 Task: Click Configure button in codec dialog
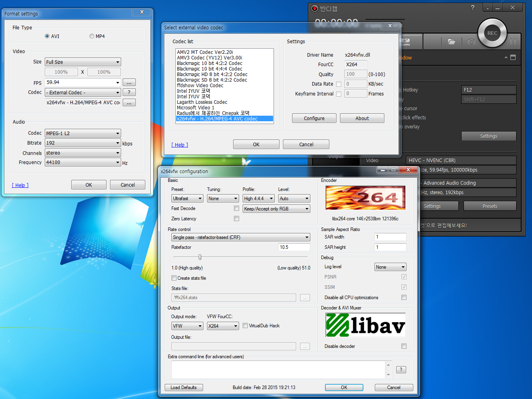314,118
